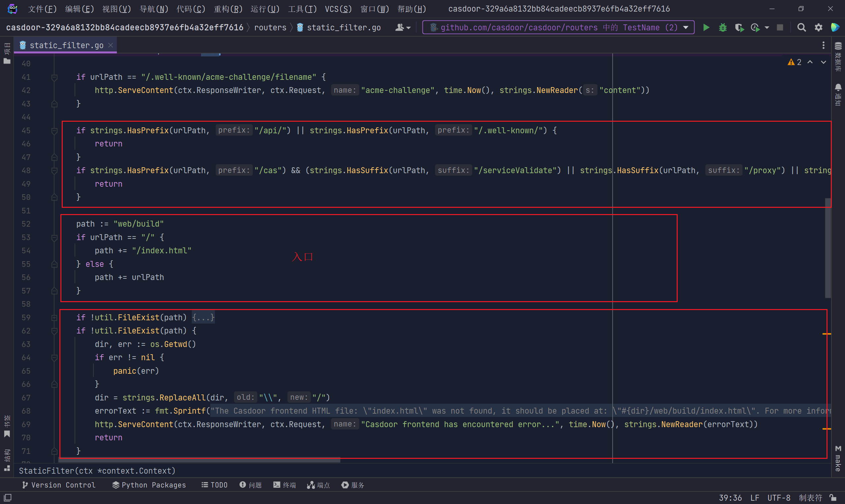The height and width of the screenshot is (504, 845).
Task: Open the 端点 endpoints tool window
Action: pos(319,485)
